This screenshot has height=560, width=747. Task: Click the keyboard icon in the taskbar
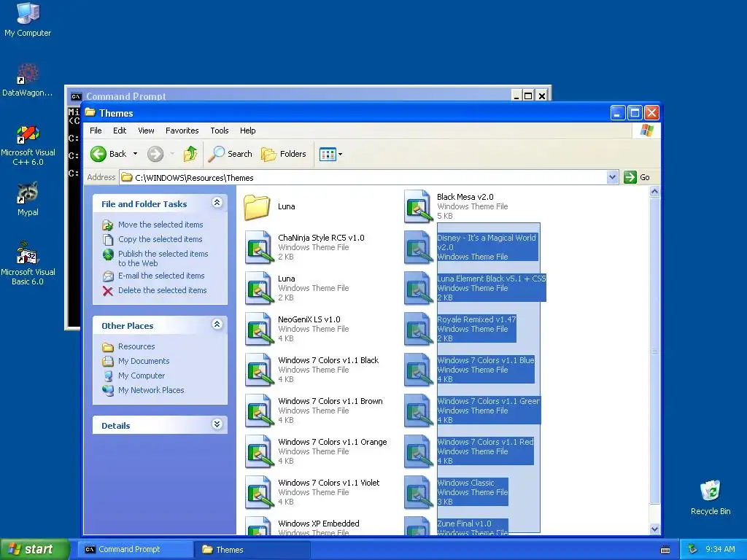point(665,550)
